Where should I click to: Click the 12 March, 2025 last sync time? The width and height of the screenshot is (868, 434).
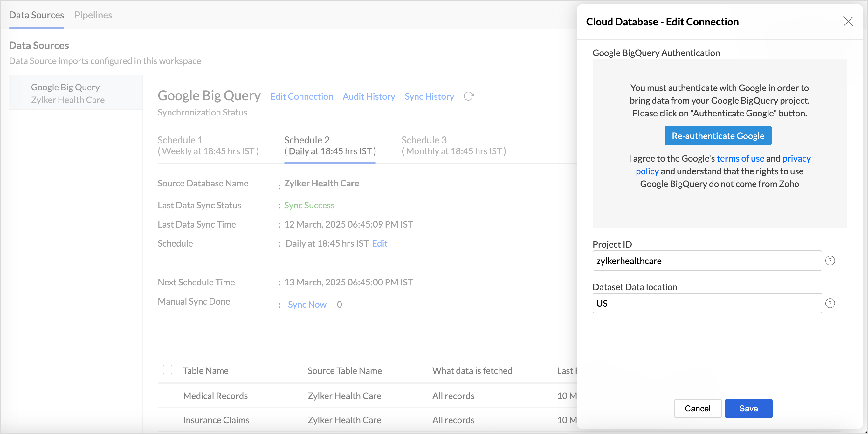pos(348,224)
